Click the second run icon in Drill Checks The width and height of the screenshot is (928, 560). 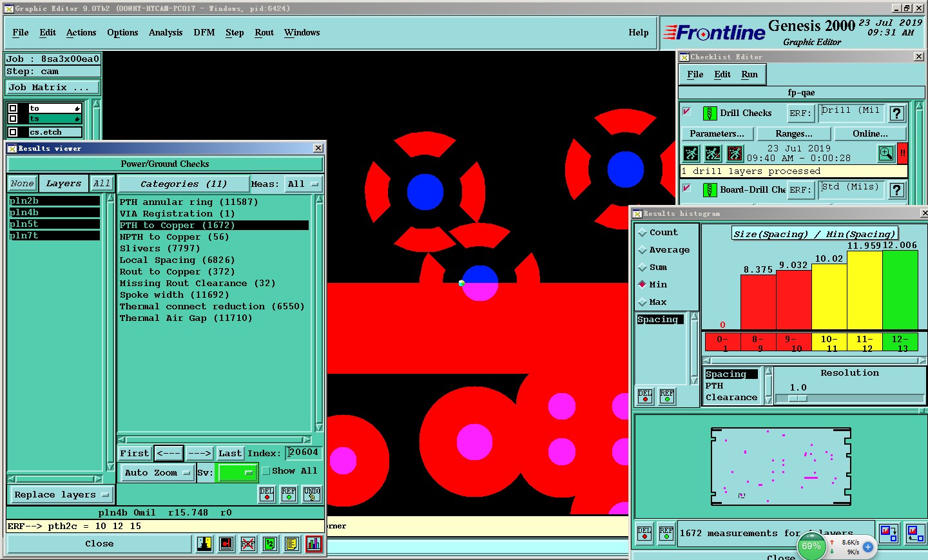[x=713, y=153]
